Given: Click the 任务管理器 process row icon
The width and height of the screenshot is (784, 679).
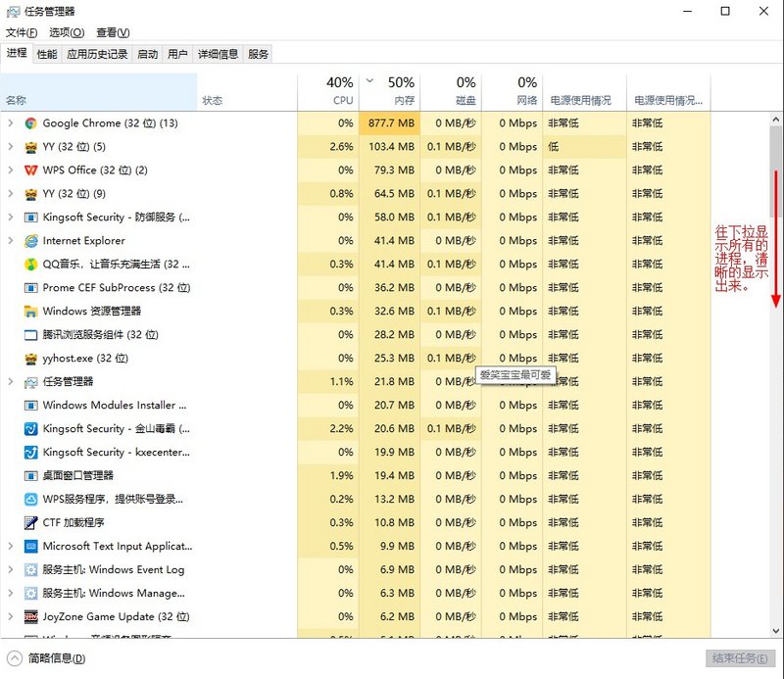Looking at the screenshot, I should coord(31,382).
